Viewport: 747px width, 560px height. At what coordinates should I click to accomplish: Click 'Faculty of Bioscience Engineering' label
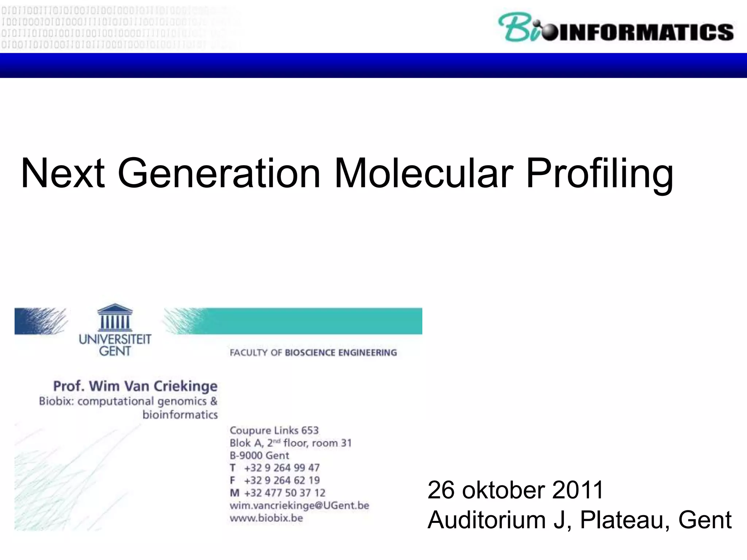(313, 353)
